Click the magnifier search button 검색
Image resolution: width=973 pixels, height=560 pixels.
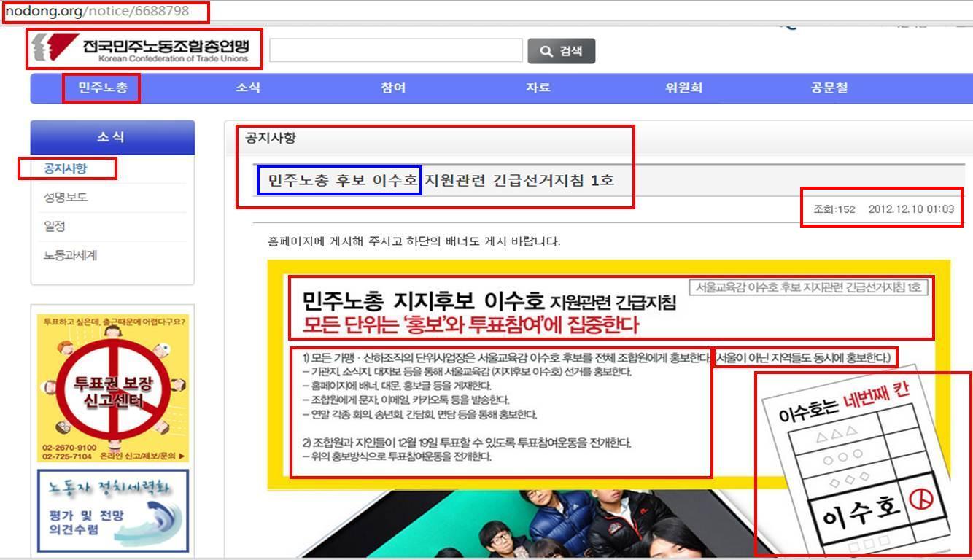(x=561, y=51)
